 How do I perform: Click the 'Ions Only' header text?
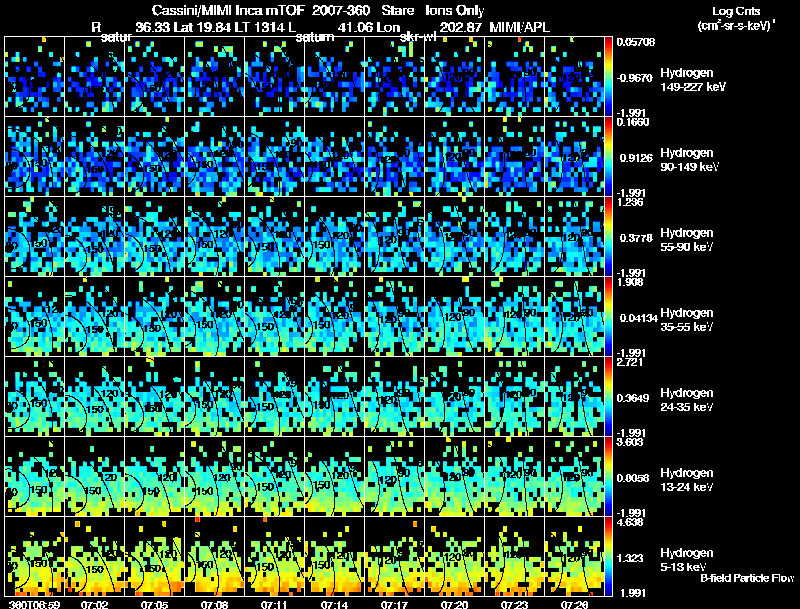[x=455, y=10]
